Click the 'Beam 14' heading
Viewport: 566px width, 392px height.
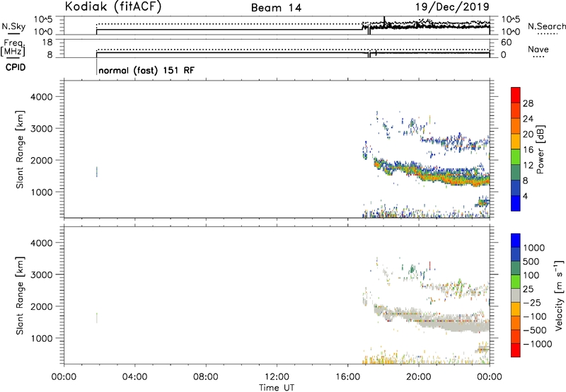(x=276, y=8)
